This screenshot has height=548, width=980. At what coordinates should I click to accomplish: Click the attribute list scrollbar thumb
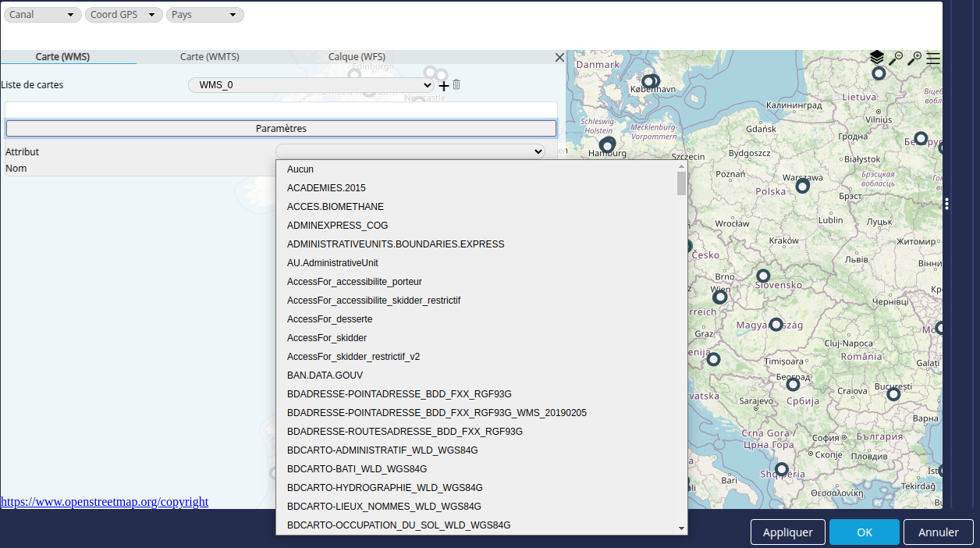pos(681,183)
